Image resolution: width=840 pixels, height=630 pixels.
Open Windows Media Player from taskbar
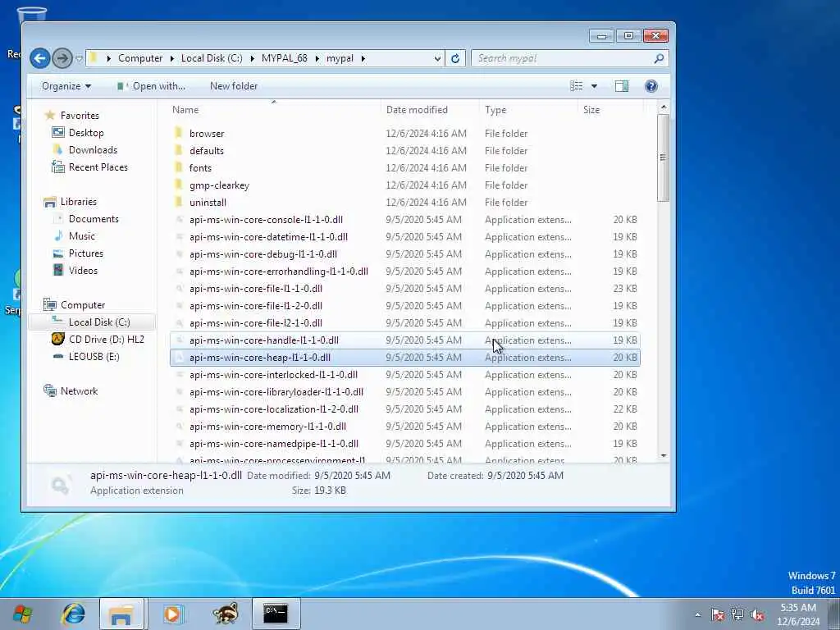click(x=172, y=614)
